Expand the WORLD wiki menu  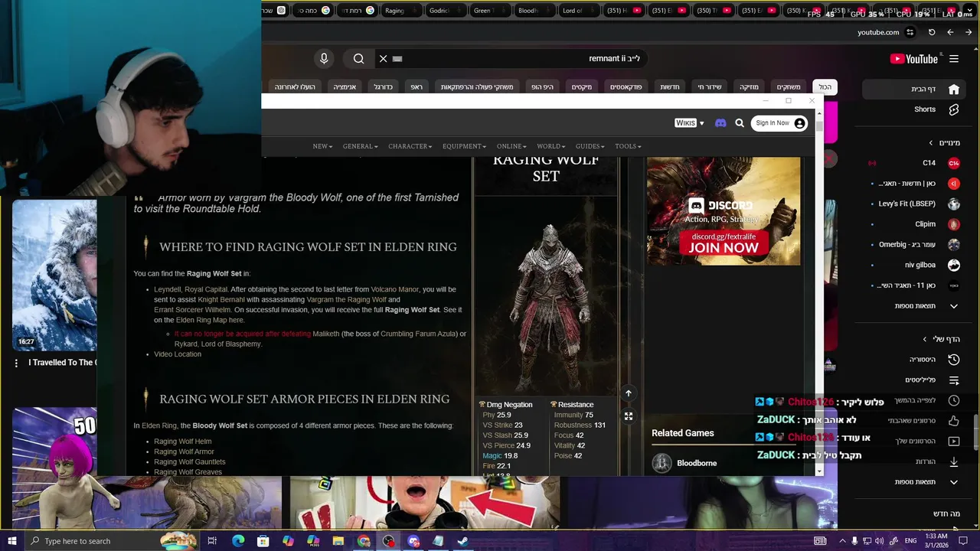(x=551, y=146)
